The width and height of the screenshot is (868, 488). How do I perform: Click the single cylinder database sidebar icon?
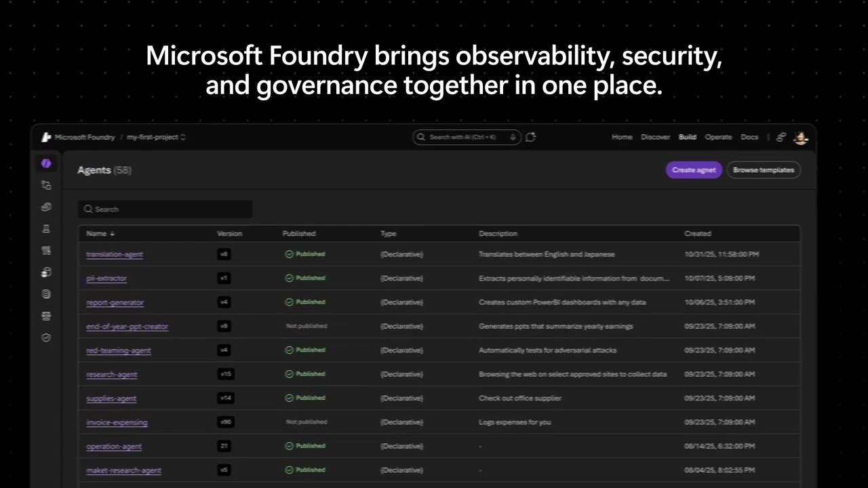46,294
